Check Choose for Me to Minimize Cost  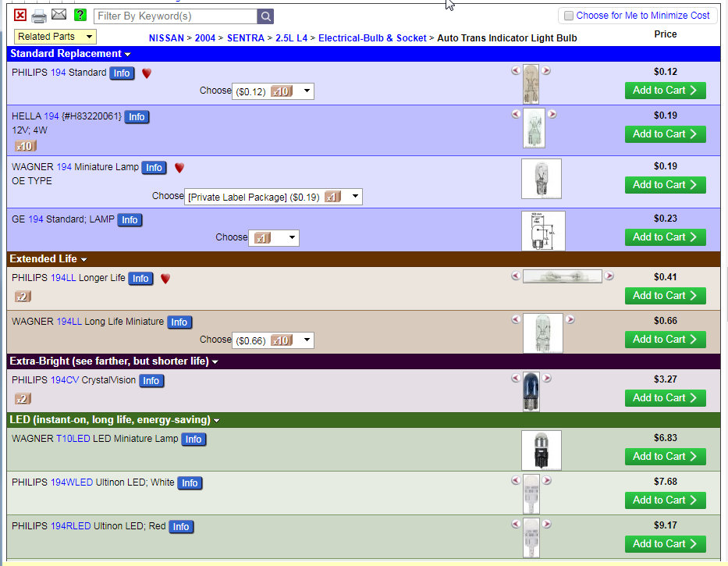pos(568,16)
